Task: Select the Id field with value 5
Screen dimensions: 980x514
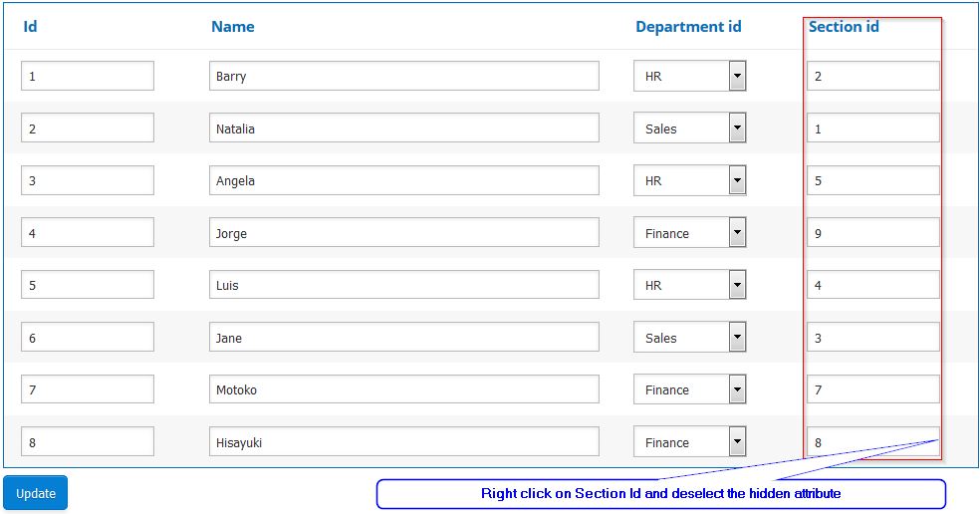Action: click(88, 285)
